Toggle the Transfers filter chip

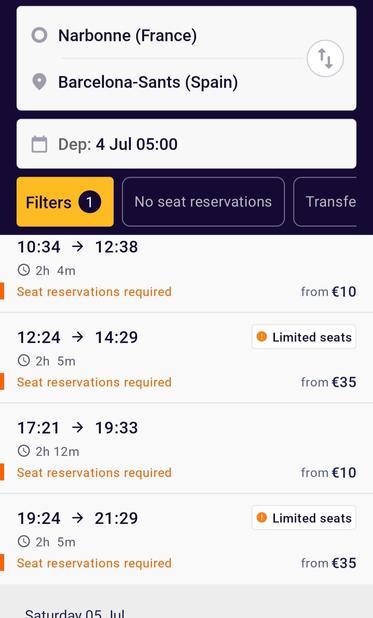(x=325, y=202)
